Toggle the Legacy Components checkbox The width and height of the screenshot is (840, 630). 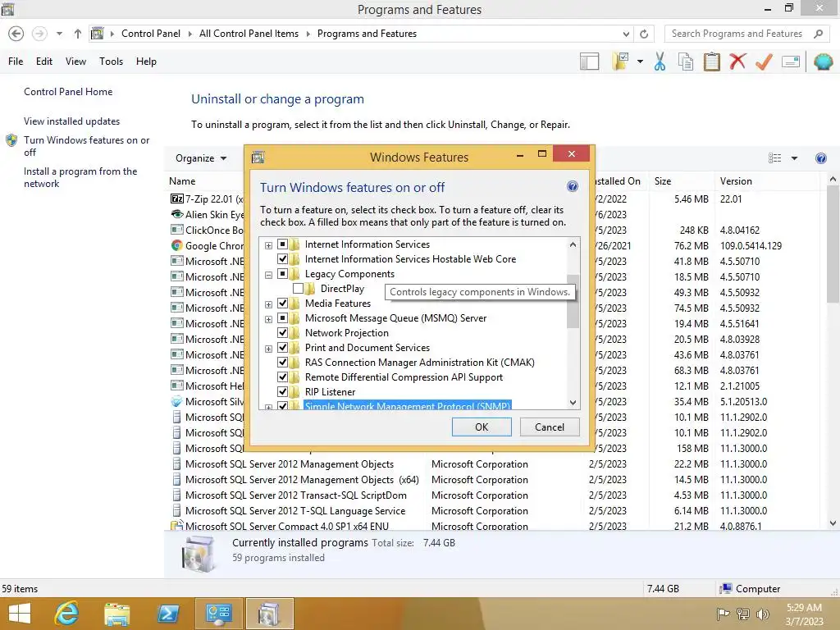click(x=283, y=274)
